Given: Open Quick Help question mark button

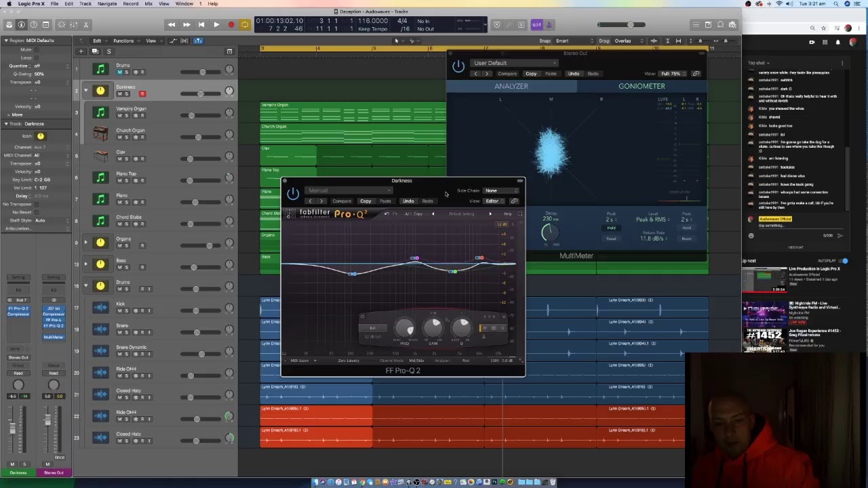Looking at the screenshot, I should 33,24.
